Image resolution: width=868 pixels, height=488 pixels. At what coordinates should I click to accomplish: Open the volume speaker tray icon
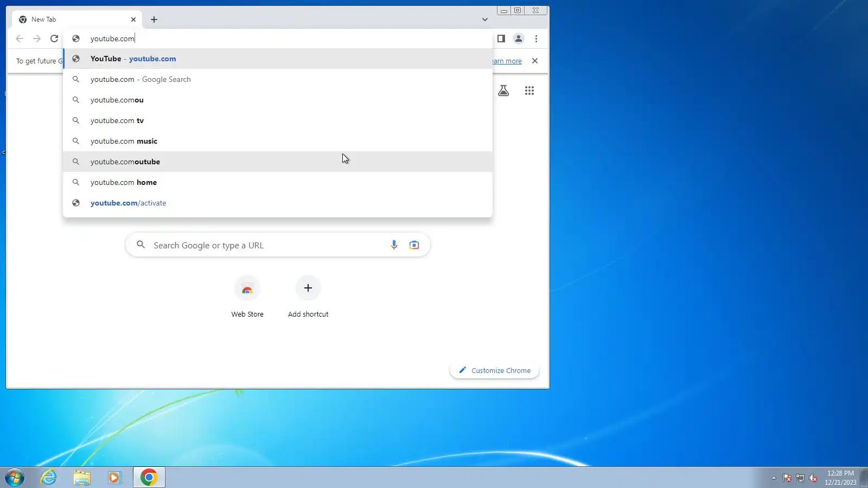point(813,478)
